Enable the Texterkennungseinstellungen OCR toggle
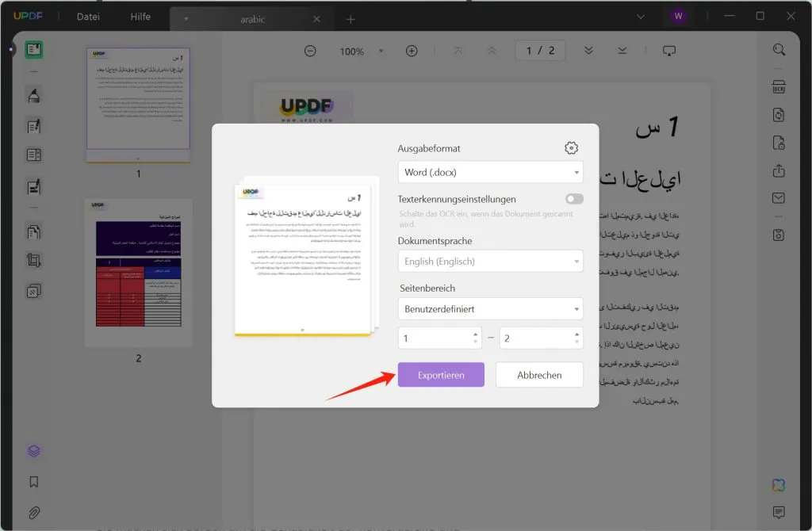The height and width of the screenshot is (531, 812). pyautogui.click(x=573, y=199)
